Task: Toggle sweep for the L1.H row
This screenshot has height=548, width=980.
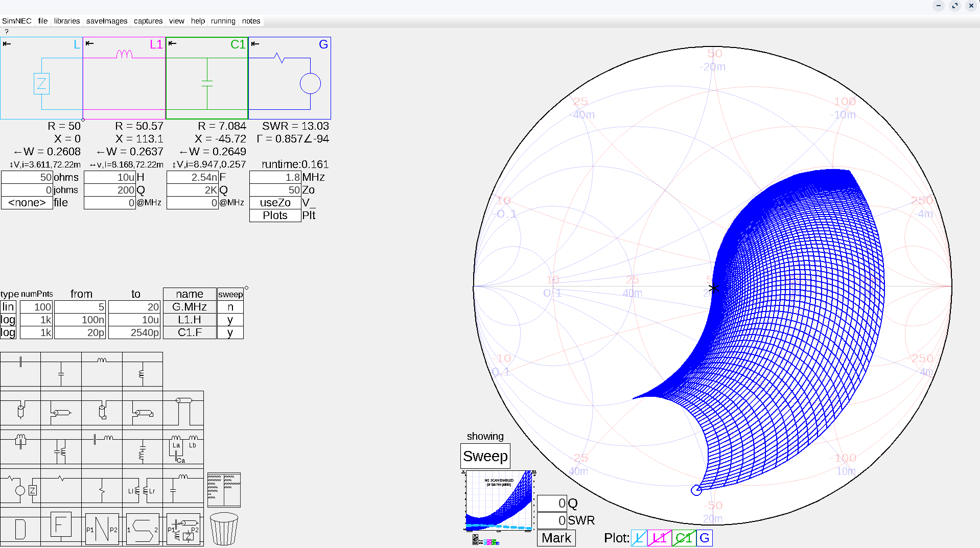Action: [230, 320]
